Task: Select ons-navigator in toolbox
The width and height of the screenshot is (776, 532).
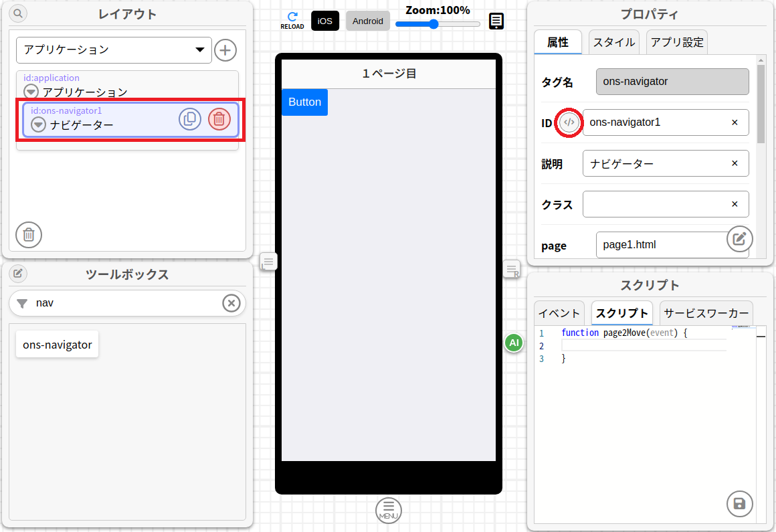Action: pos(58,345)
